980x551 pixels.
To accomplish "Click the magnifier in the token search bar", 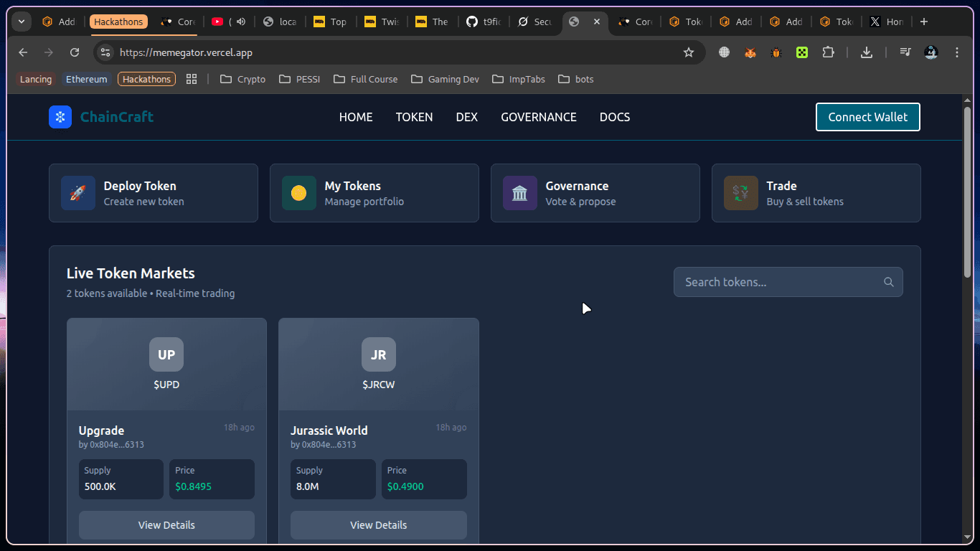I will (x=889, y=282).
